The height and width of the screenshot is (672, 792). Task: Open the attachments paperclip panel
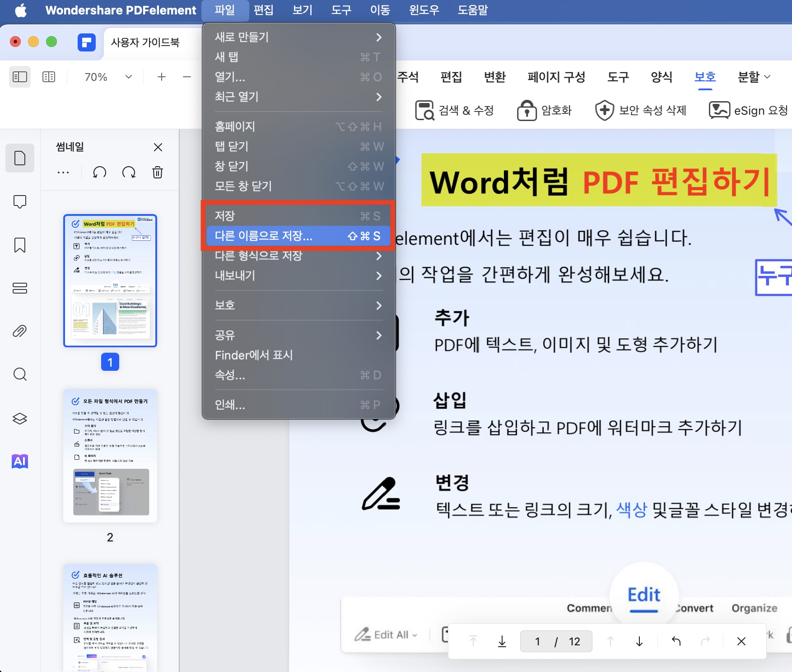(20, 331)
